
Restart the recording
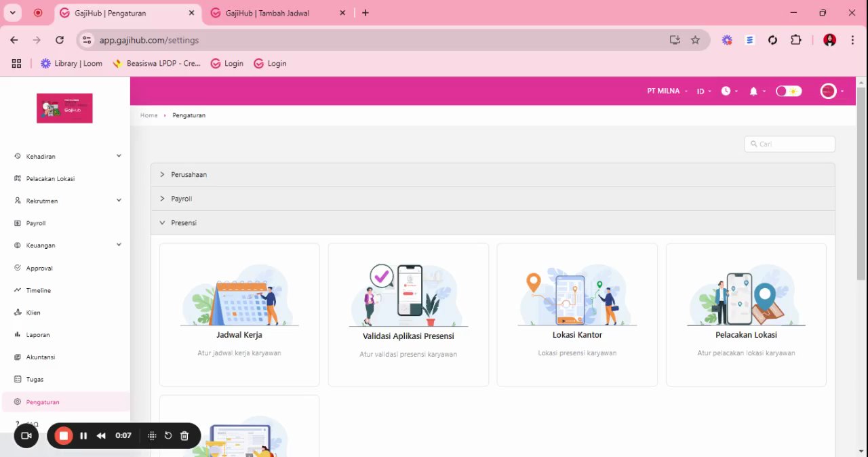tap(168, 436)
